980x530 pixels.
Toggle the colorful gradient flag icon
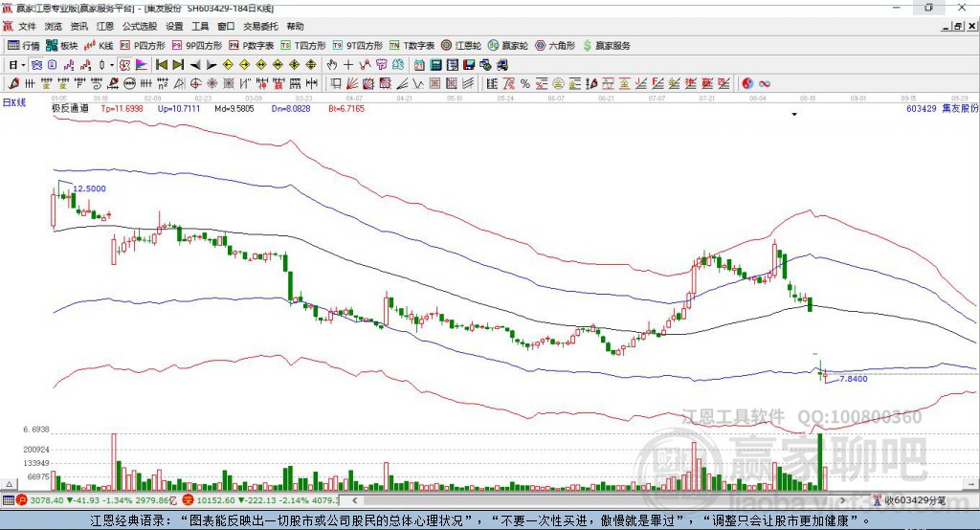[x=142, y=65]
